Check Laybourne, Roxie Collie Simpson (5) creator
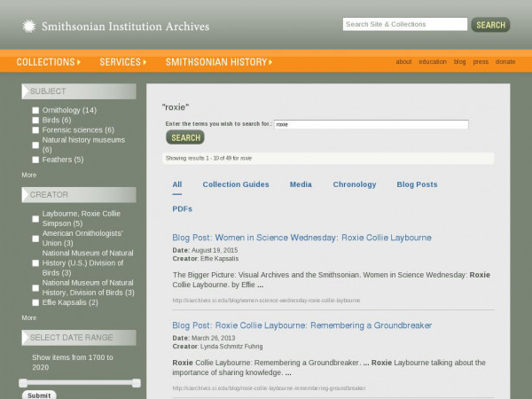 coord(35,219)
